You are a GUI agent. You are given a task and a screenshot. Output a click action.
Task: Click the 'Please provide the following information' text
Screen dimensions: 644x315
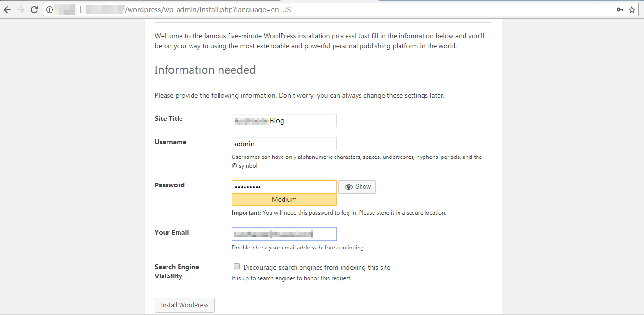click(x=299, y=95)
